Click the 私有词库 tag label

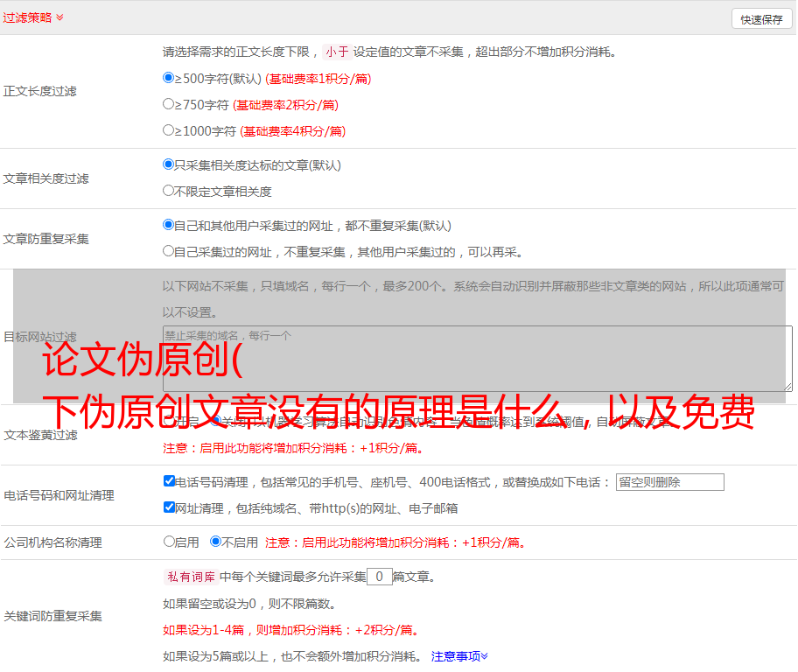[189, 577]
